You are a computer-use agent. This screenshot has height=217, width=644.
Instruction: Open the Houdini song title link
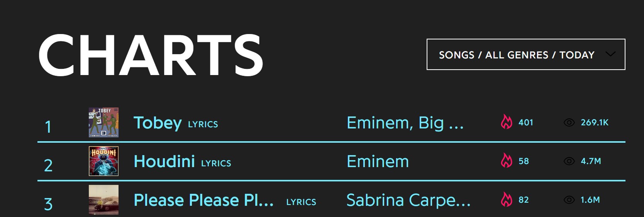pos(164,161)
